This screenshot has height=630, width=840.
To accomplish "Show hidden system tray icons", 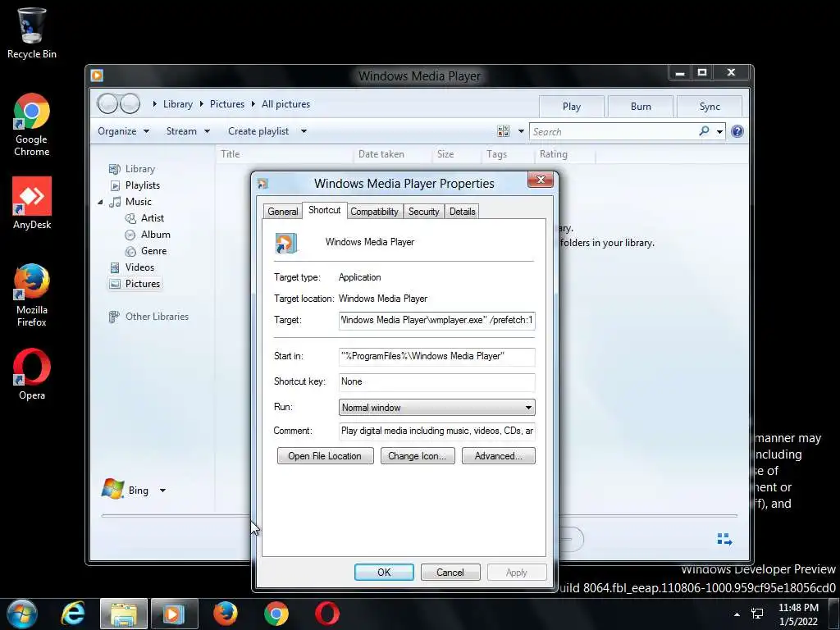I will pyautogui.click(x=737, y=614).
